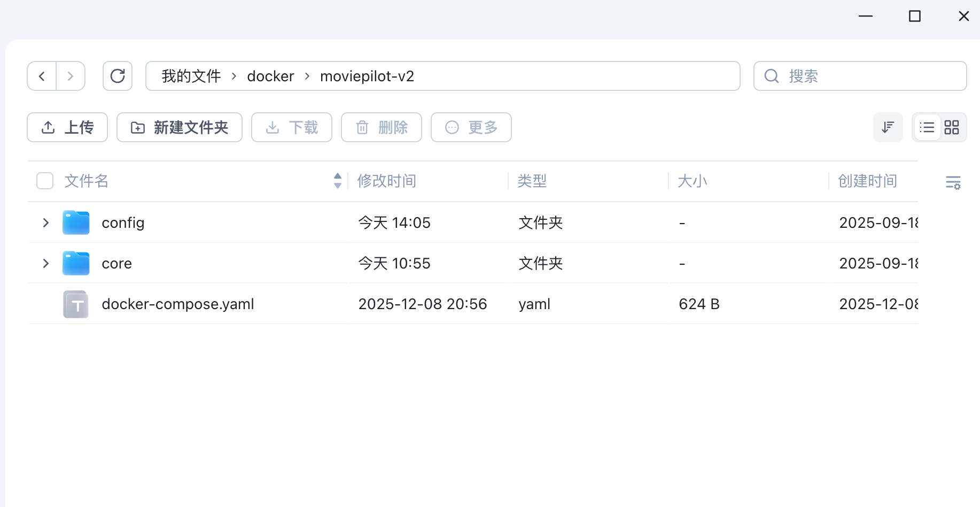Click the 上传 upload button

[x=67, y=127]
